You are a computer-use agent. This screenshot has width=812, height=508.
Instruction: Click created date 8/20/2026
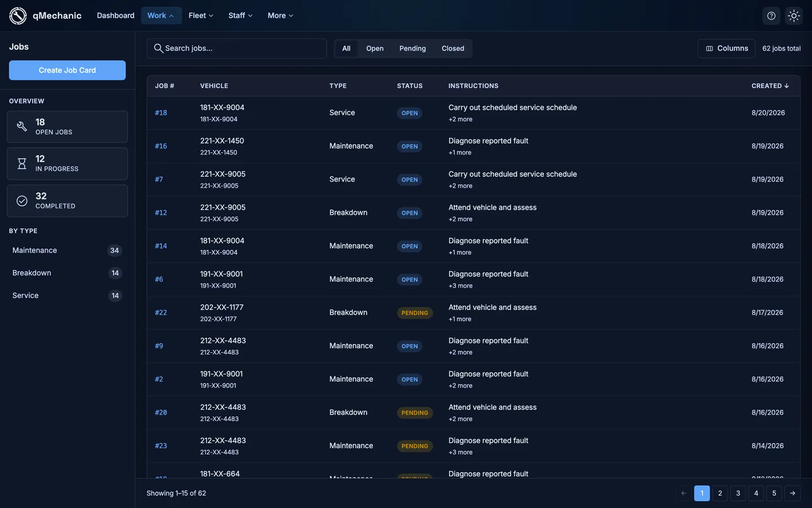[768, 113]
